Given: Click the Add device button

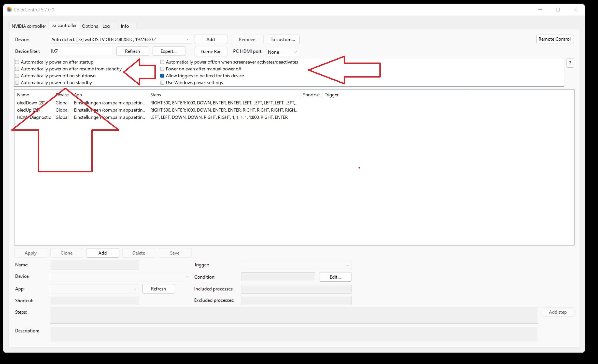Looking at the screenshot, I should (x=211, y=39).
